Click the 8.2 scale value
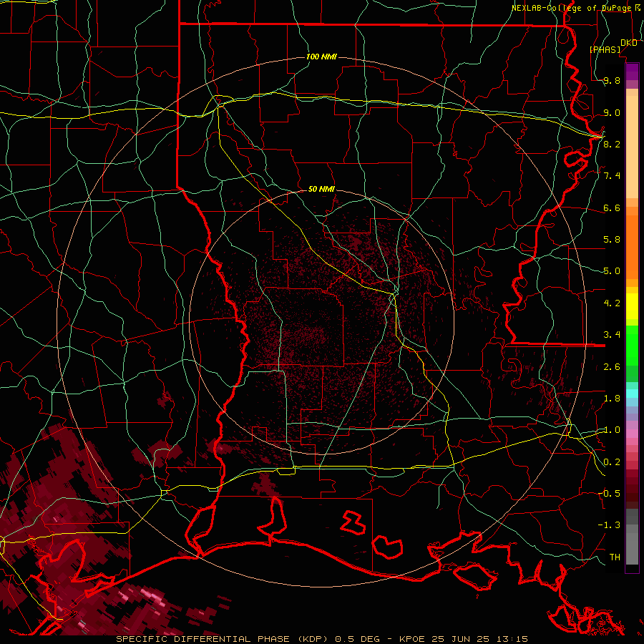This screenshot has width=644, height=644. tap(612, 144)
